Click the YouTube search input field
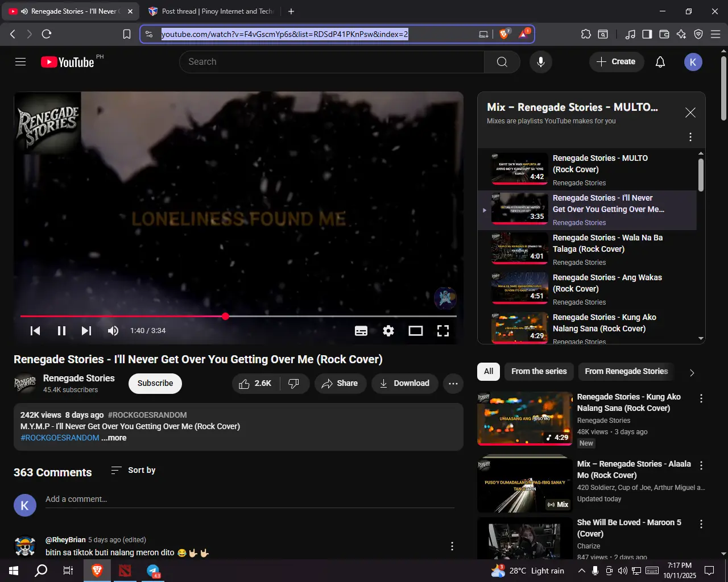Viewport: 728px width, 582px height. tap(332, 62)
